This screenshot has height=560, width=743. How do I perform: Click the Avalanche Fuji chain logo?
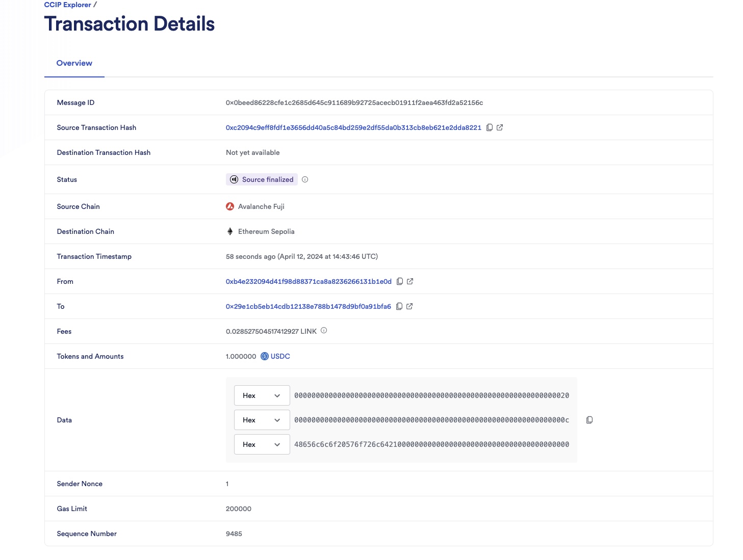coord(230,206)
